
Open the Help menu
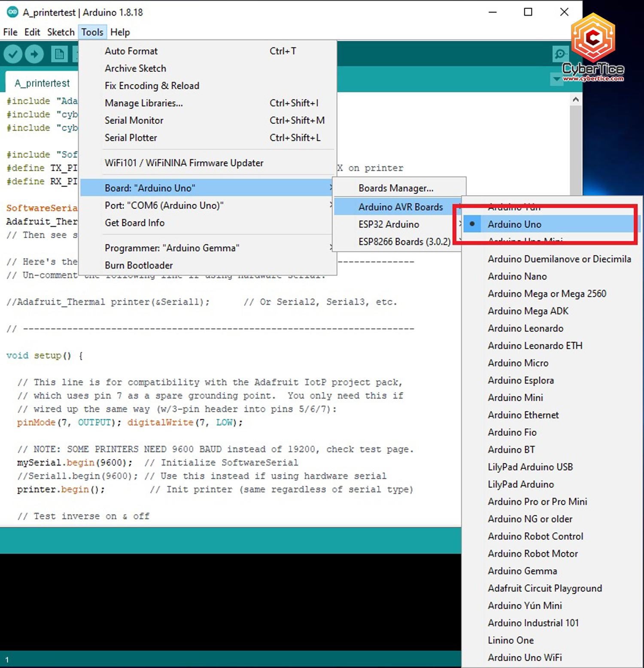[x=120, y=32]
